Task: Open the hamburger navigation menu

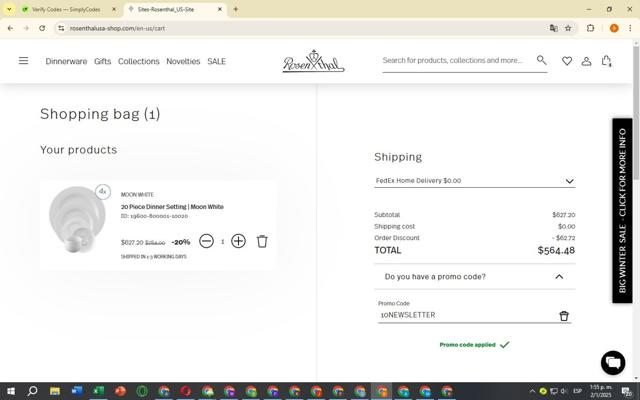Action: [23, 61]
